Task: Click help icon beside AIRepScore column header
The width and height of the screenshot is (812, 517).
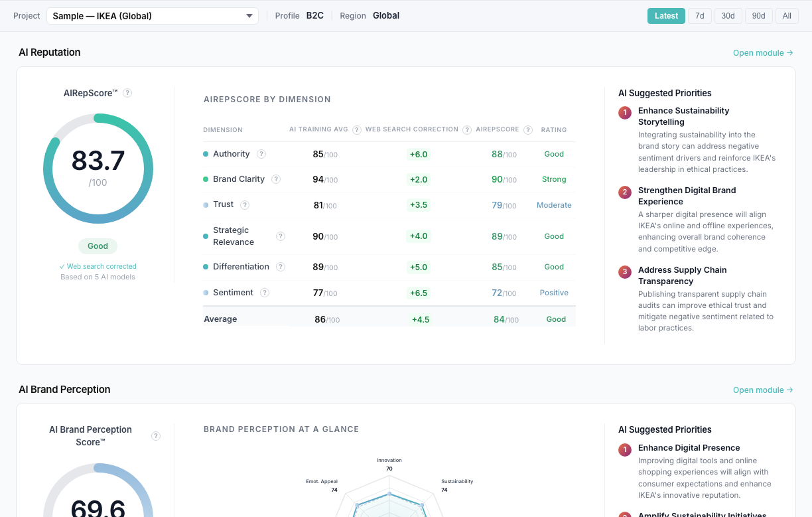Action: (528, 130)
